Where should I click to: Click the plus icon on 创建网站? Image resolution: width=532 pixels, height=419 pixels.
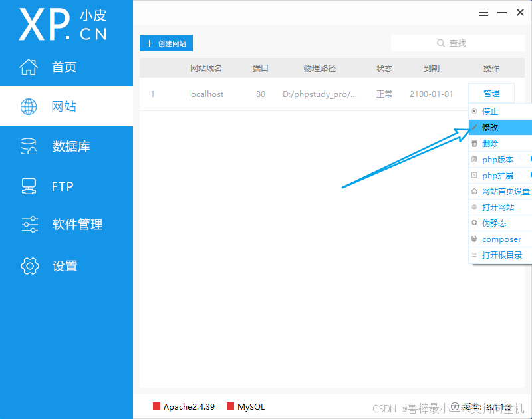(149, 43)
